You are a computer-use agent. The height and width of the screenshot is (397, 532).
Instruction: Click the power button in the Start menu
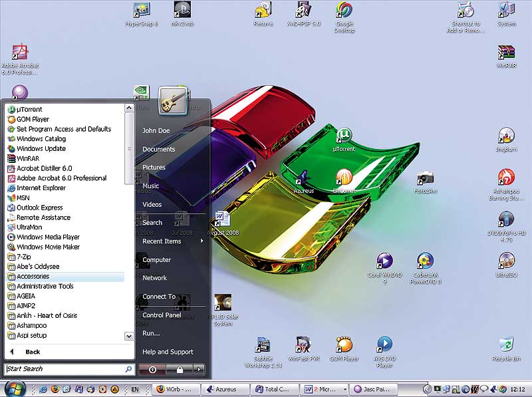(x=152, y=369)
